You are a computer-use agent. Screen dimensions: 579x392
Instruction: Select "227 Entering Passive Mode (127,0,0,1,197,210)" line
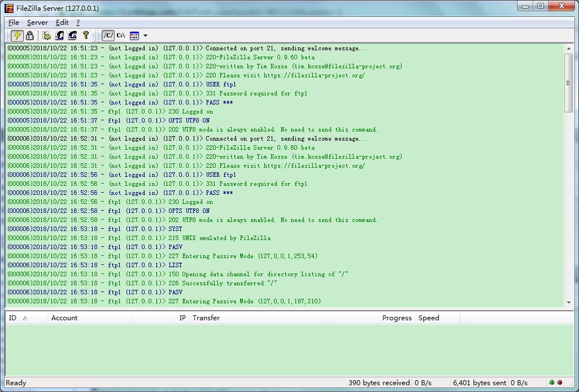coord(164,301)
